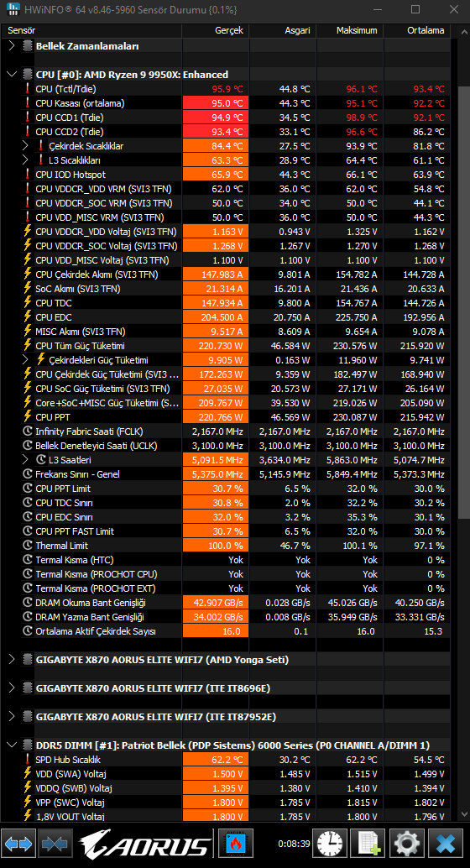Screen dimensions: 470x868
Task: Reset the elapsed time clock button
Action: point(331,843)
